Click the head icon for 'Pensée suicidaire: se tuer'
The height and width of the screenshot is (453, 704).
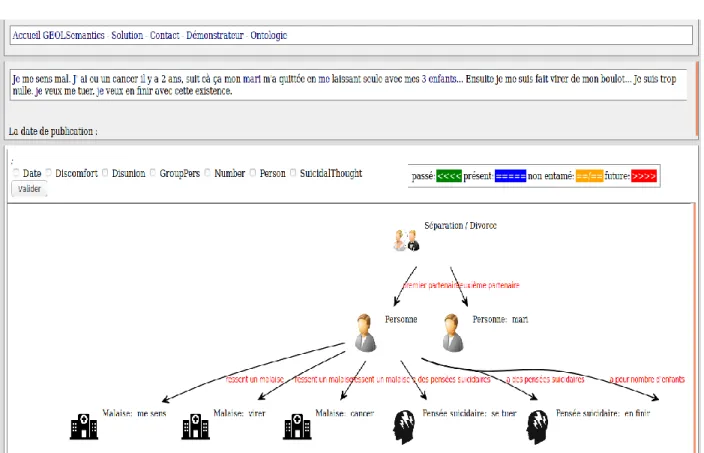pos(404,427)
